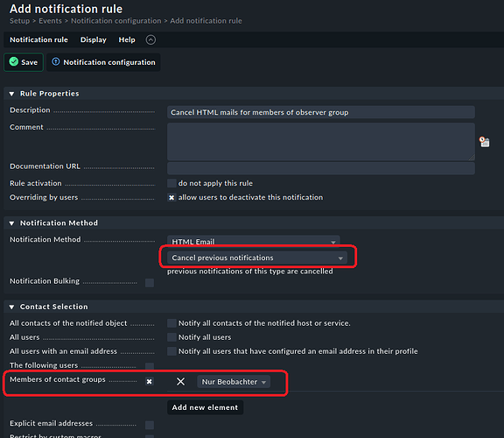Click the green Save checkmark icon
Image resolution: width=504 pixels, height=438 pixels.
(x=13, y=61)
